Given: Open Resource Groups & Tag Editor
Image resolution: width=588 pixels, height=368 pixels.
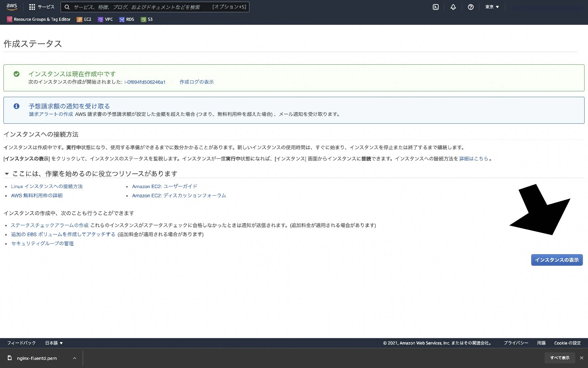Looking at the screenshot, I should pos(39,19).
